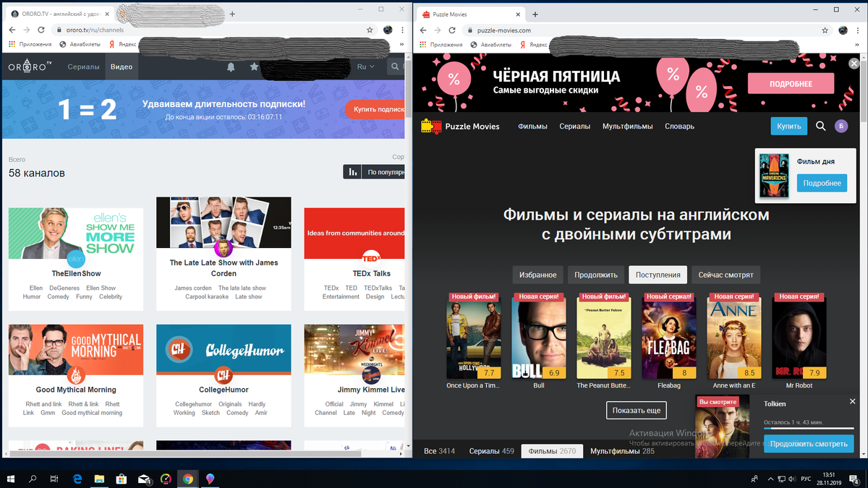Click Puzzle Movies logo icon

click(x=432, y=126)
